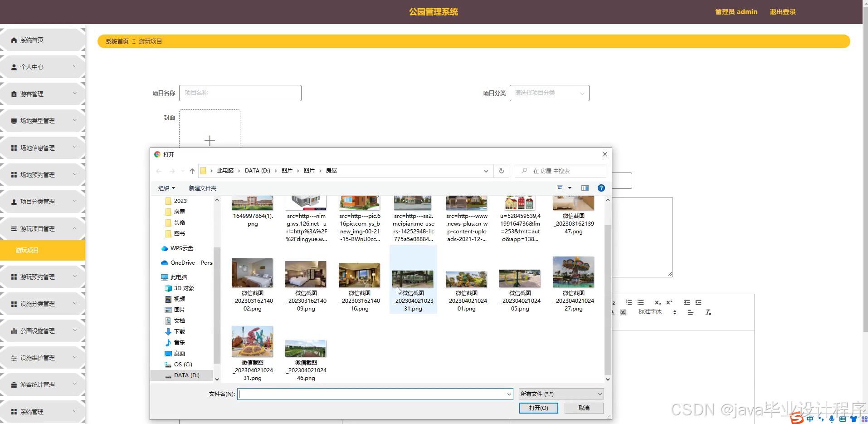Screen dimensions: 868x424
Task: Select OneDrive in the navigation tree
Action: [187, 263]
